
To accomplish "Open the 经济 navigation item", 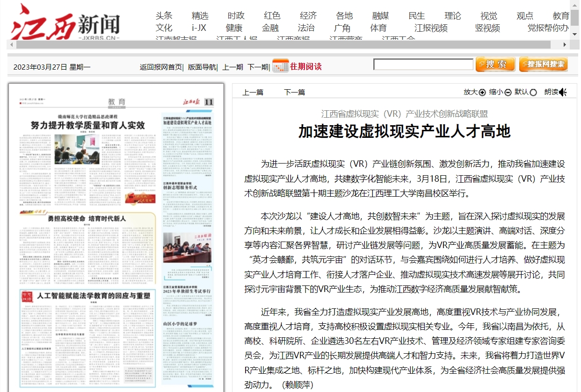I will tap(308, 16).
